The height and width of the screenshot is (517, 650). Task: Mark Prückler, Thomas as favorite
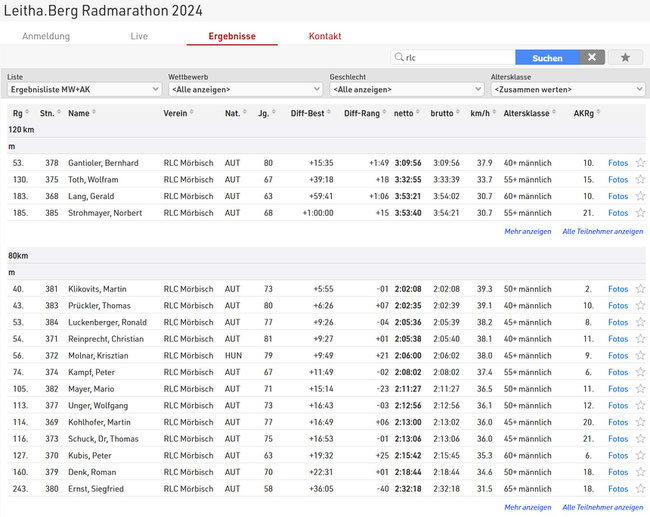640,306
